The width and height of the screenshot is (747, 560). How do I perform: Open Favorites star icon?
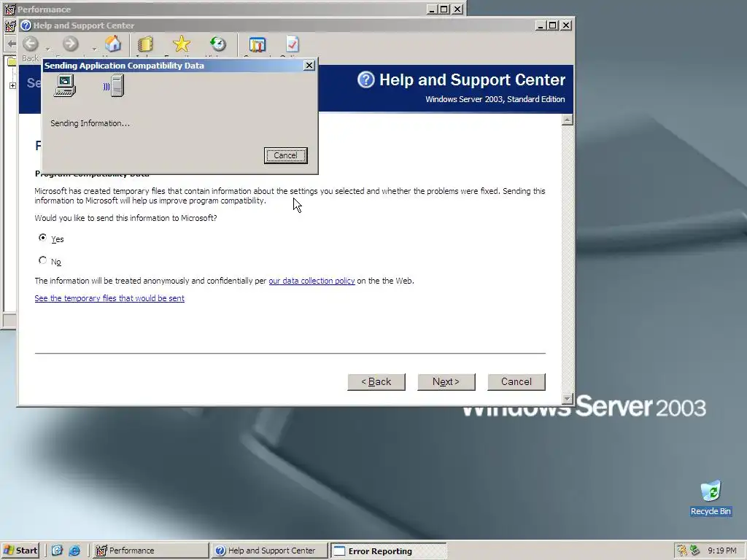click(182, 44)
